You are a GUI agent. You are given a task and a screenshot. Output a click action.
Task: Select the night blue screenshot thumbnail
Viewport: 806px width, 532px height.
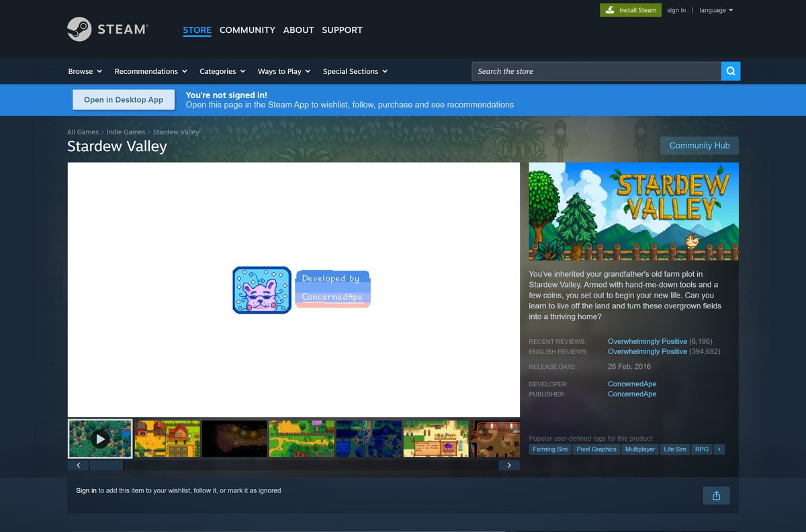[x=369, y=439]
